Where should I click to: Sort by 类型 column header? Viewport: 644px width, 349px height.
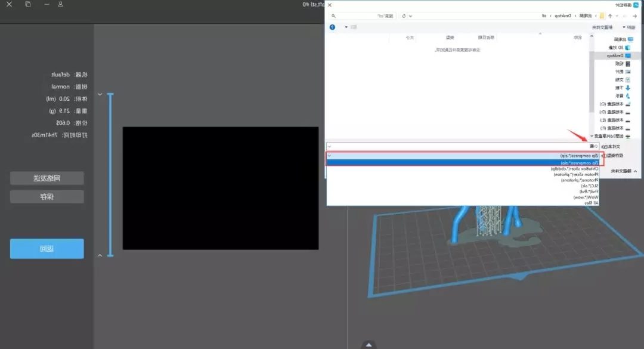click(450, 38)
